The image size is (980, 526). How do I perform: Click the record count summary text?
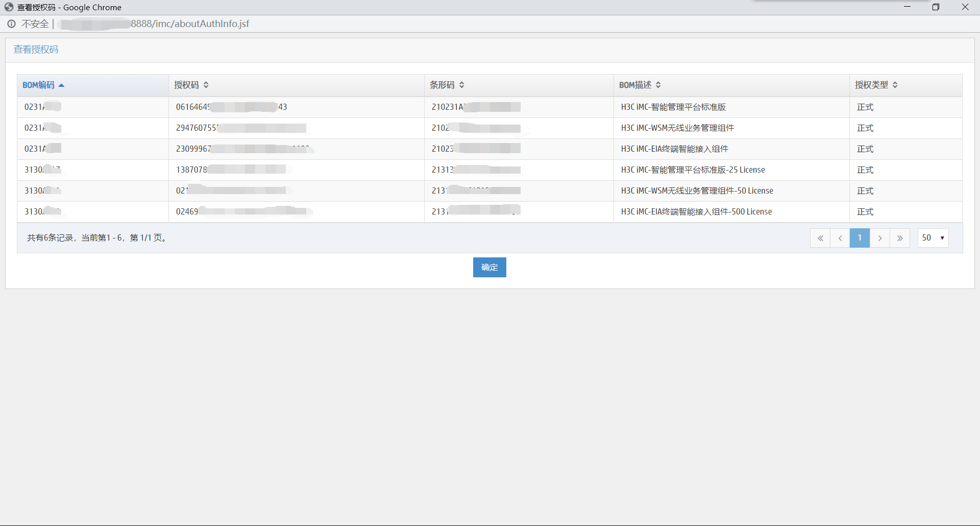(97, 238)
